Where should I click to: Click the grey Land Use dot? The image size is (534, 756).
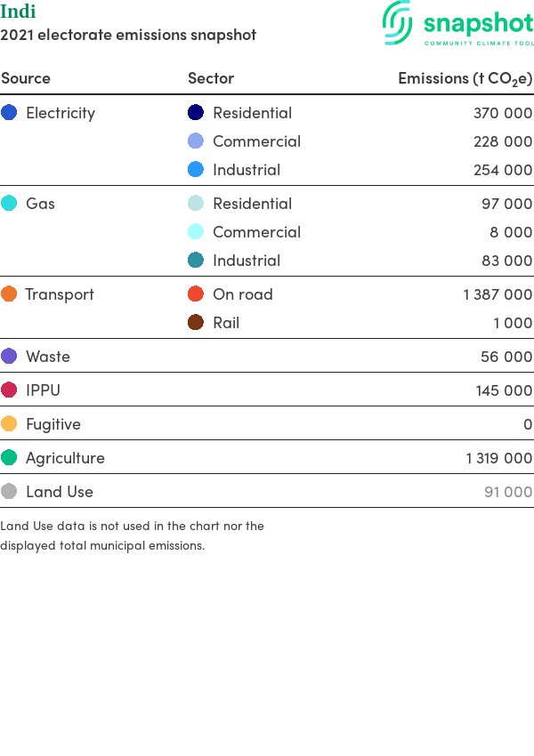[9, 491]
